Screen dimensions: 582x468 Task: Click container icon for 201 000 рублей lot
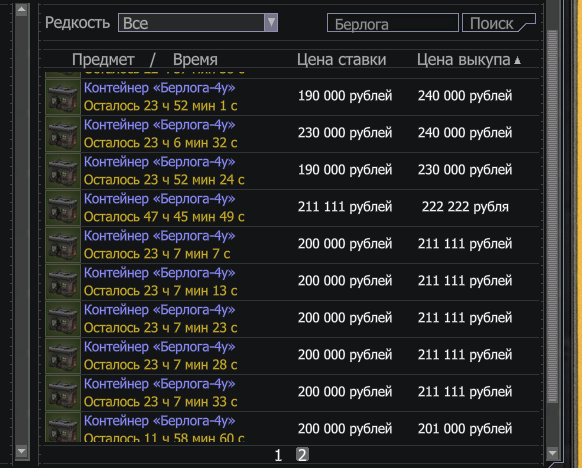click(63, 428)
